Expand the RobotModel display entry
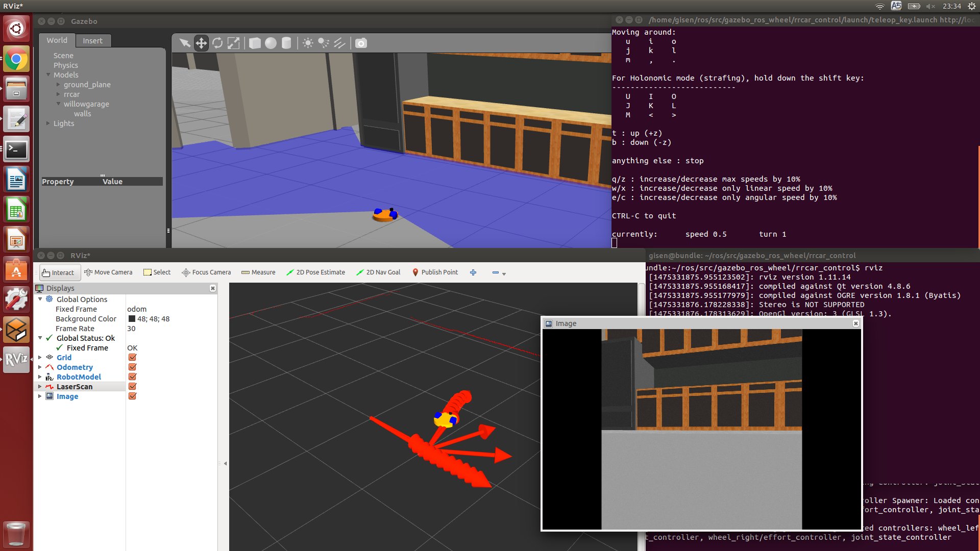 click(x=40, y=377)
